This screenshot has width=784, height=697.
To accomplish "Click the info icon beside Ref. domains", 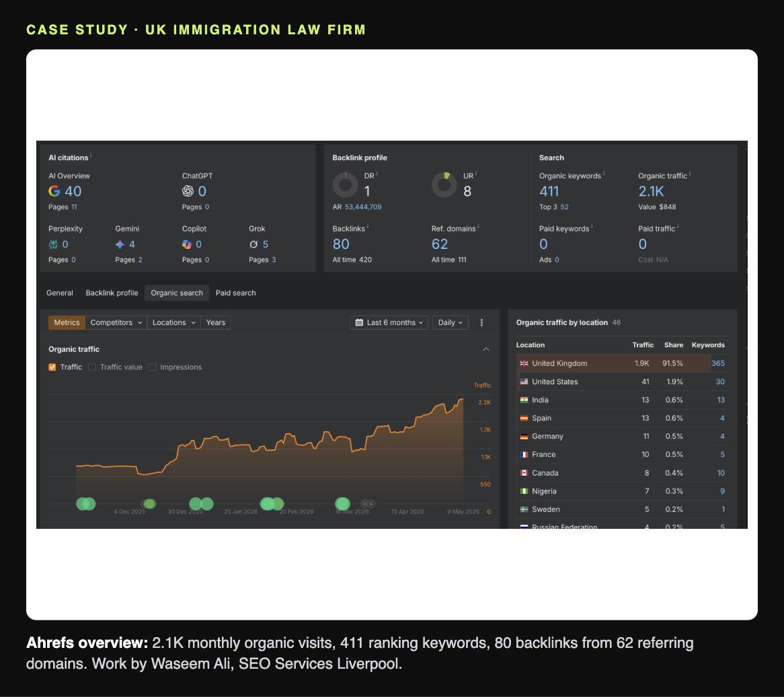I will pos(479,227).
